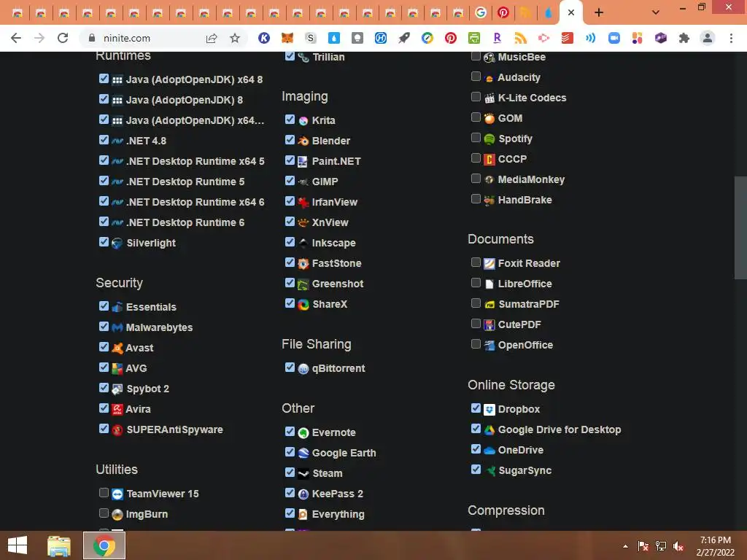Click the Pinterest extension icon in toolbar
Screen dimensions: 747x560
click(451, 38)
